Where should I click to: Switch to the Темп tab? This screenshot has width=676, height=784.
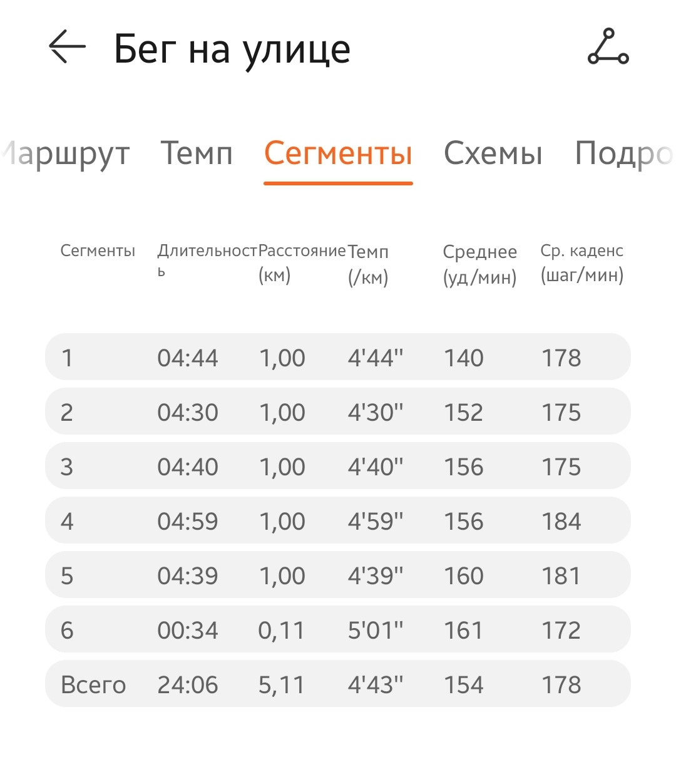point(197,153)
